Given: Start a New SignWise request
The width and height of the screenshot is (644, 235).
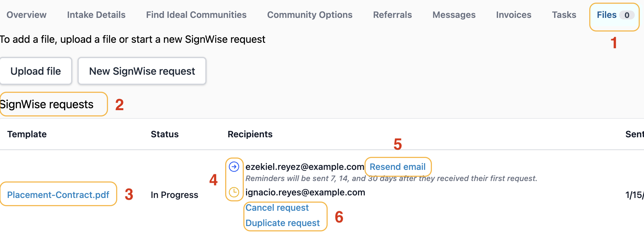Looking at the screenshot, I should tap(142, 71).
